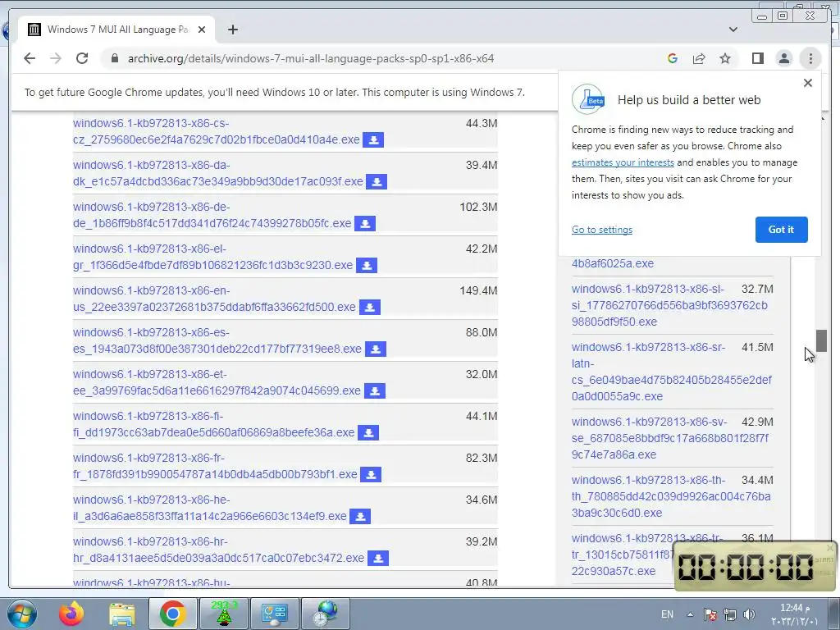Screen dimensions: 840x630
Task: Bookmark this page with star icon
Action: [725, 58]
